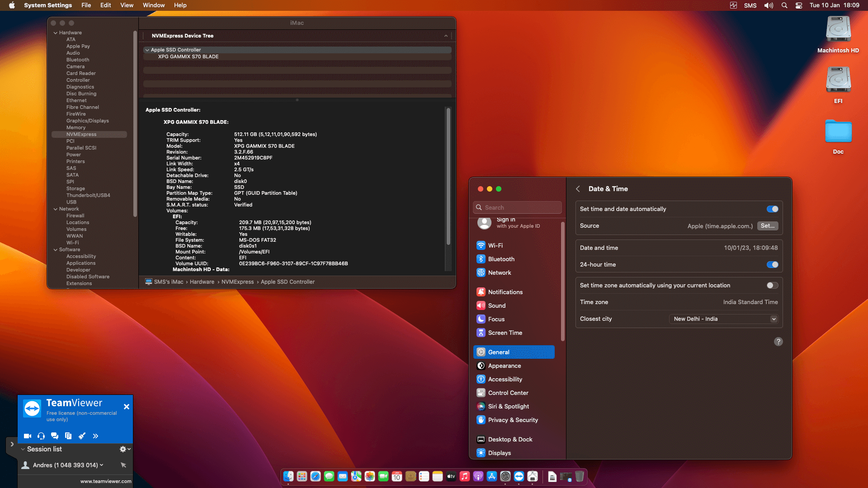Collapse the Apple SSD Controller tree entry
The width and height of the screenshot is (868, 488).
[x=148, y=50]
